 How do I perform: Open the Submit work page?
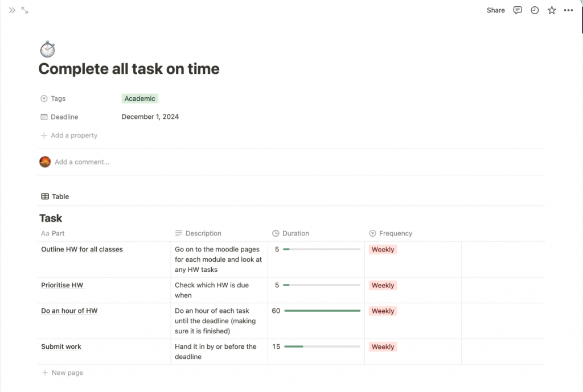point(61,346)
